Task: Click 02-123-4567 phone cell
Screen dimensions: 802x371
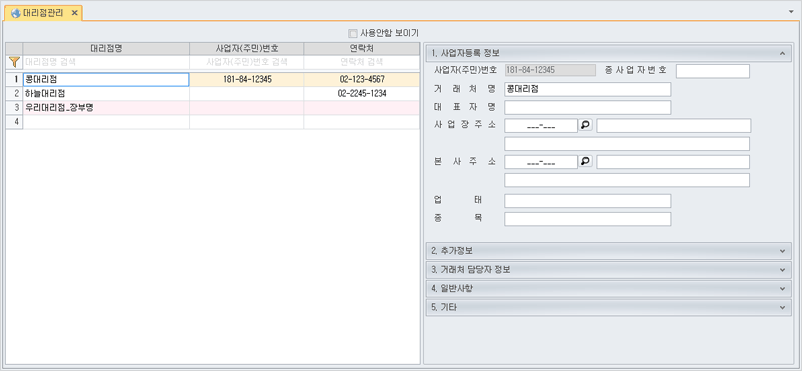Action: pos(362,79)
